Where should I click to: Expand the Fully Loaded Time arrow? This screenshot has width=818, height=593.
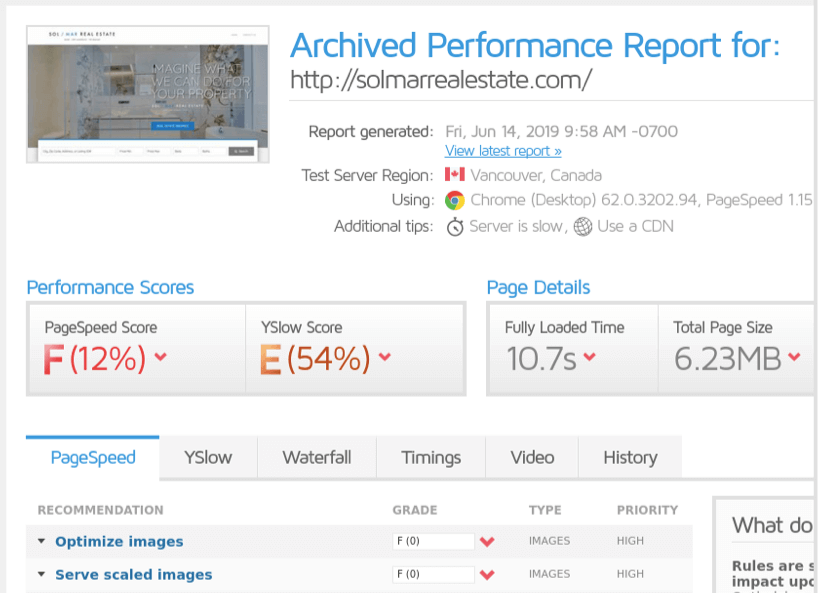[589, 357]
